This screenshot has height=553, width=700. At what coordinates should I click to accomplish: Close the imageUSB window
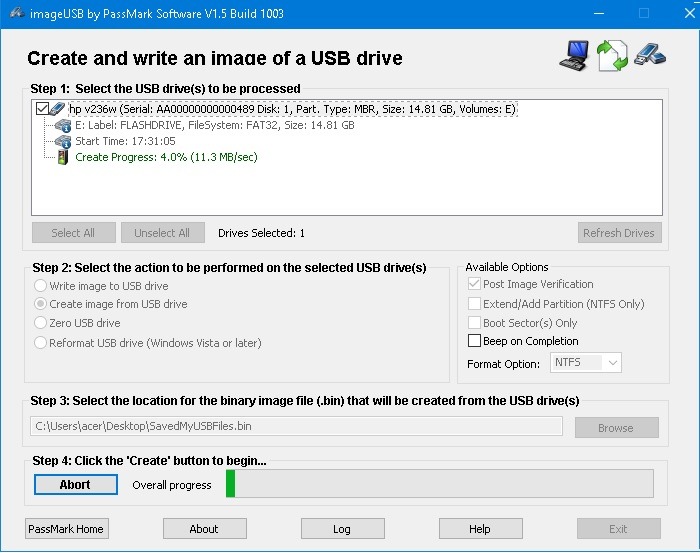click(x=689, y=13)
